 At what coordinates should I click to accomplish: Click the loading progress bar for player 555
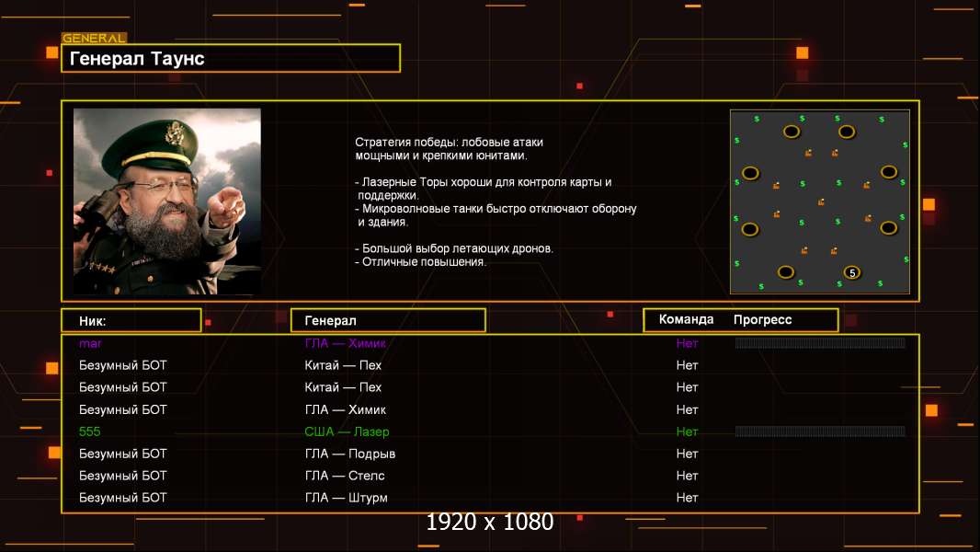[x=820, y=431]
